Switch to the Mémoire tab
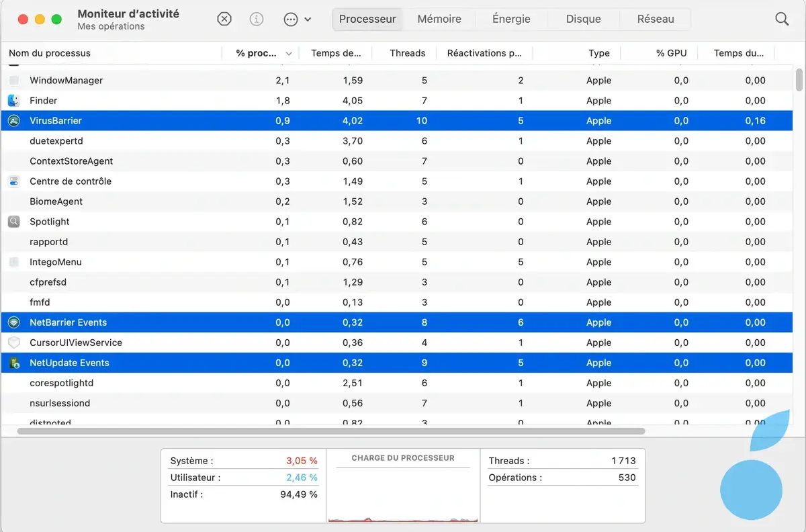 tap(439, 19)
